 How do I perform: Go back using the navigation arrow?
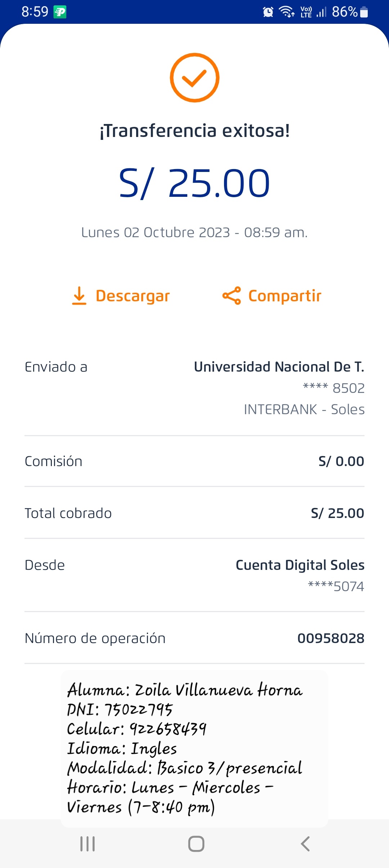[305, 844]
